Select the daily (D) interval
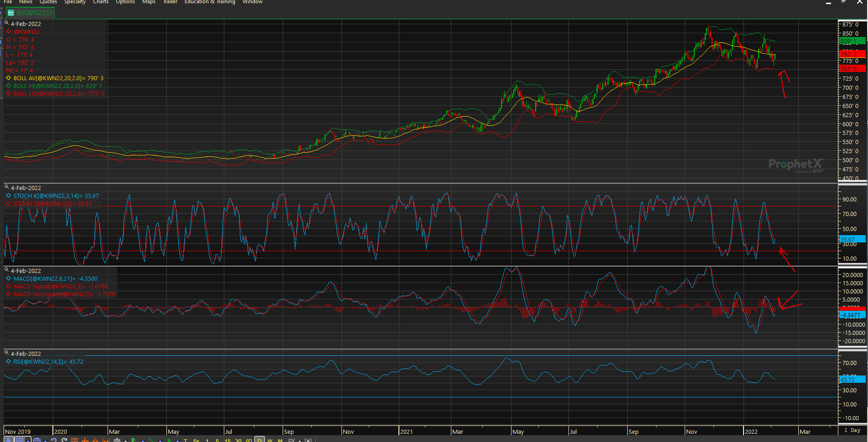Image resolution: width=868 pixels, height=442 pixels. point(259,440)
